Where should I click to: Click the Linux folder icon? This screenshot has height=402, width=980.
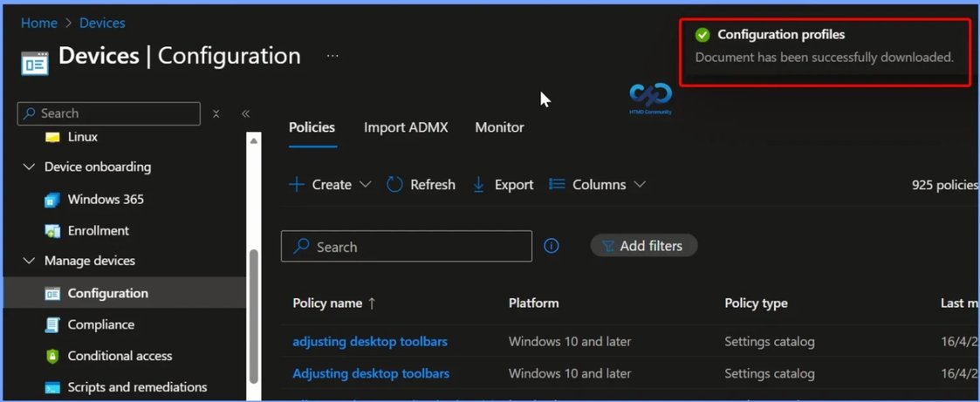pos(52,137)
